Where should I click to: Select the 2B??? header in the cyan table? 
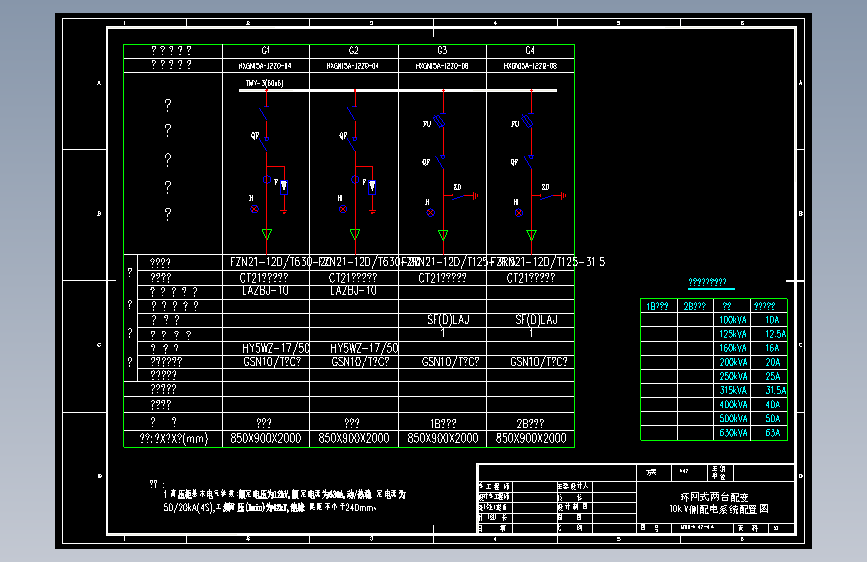[x=694, y=306]
